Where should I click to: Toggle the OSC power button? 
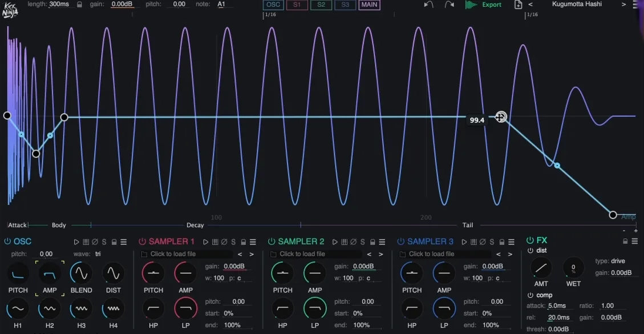(7, 242)
